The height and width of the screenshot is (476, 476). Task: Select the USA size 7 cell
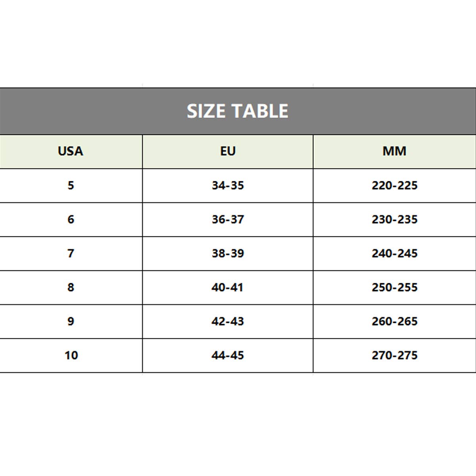pyautogui.click(x=71, y=253)
